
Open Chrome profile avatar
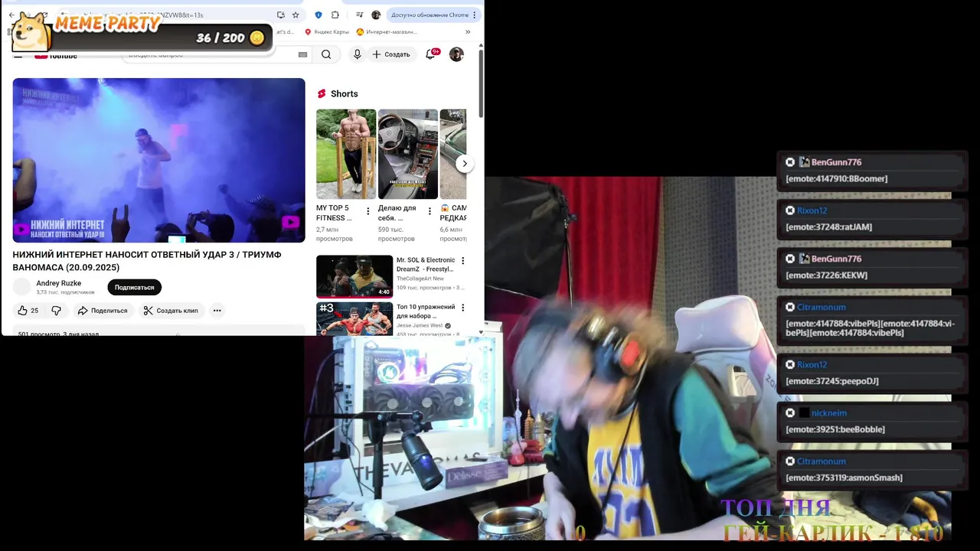[x=376, y=15]
